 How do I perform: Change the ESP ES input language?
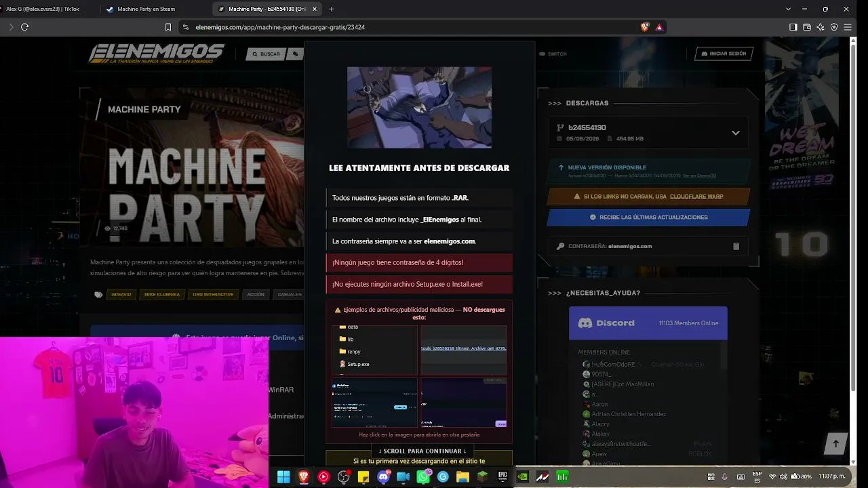[x=757, y=476]
